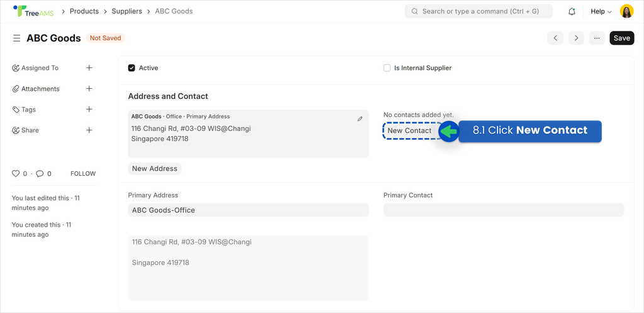Click ABC Goods breadcrumb
This screenshot has height=313, width=644.
tap(174, 11)
